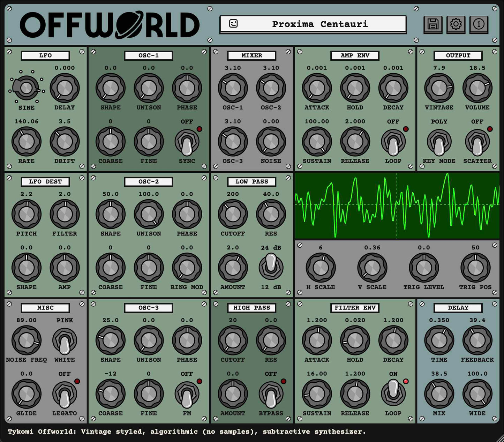Viewport: 504px width, 442px height.
Task: Click the LFO DRIFT knob
Action: pyautogui.click(x=65, y=142)
